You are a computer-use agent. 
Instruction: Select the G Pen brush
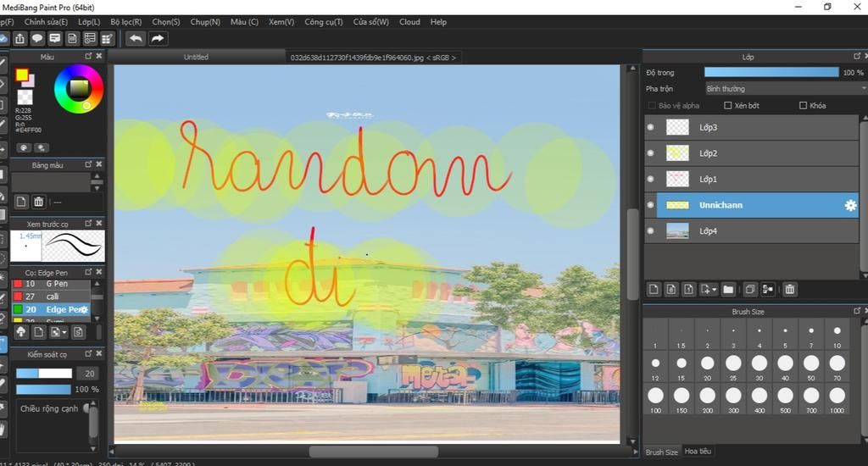57,284
